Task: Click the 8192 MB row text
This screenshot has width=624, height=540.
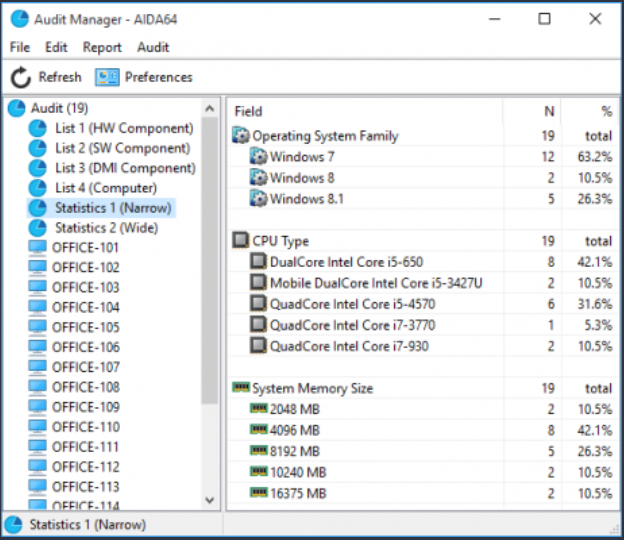Action: pos(294,451)
